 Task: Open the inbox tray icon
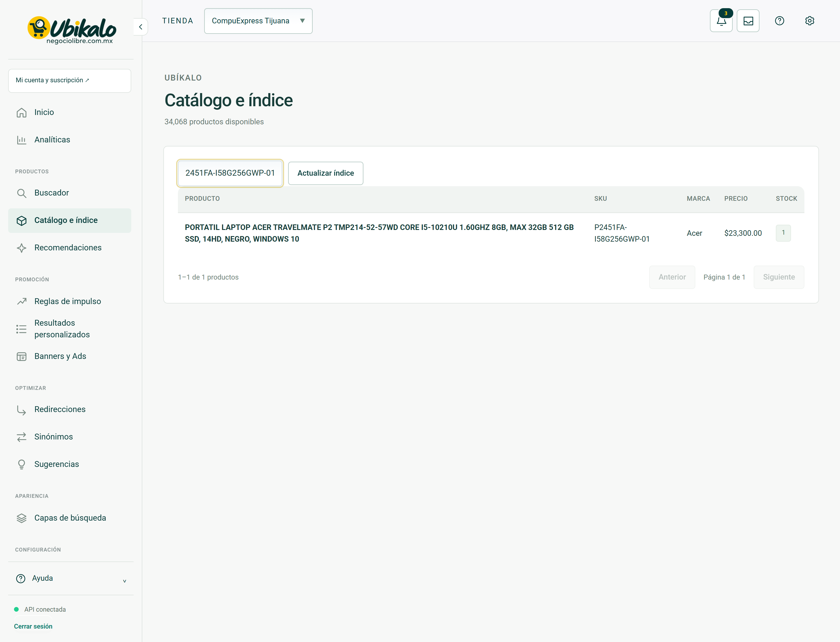point(748,21)
